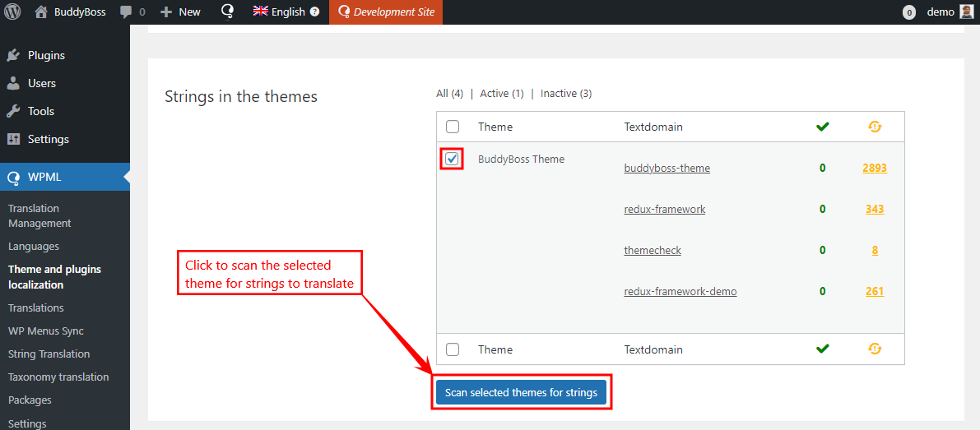Open the Development Site banner
The image size is (980, 430).
pyautogui.click(x=386, y=12)
